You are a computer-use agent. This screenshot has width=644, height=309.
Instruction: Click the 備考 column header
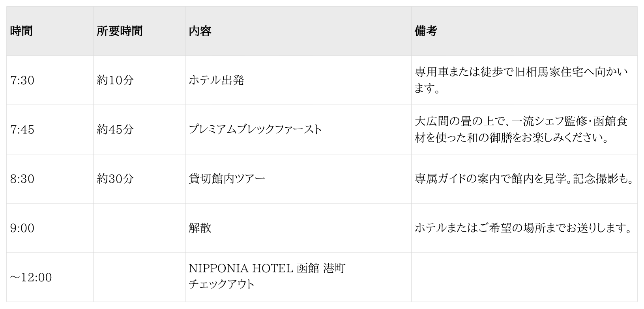click(425, 31)
